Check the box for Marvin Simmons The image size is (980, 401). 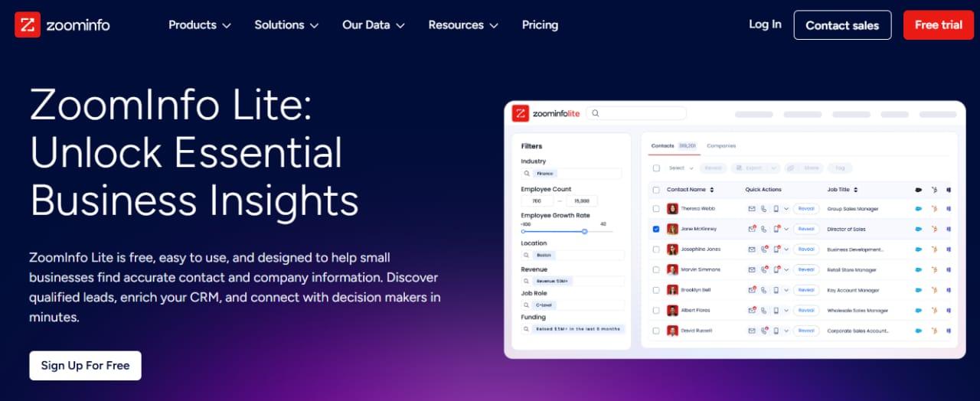coord(656,269)
